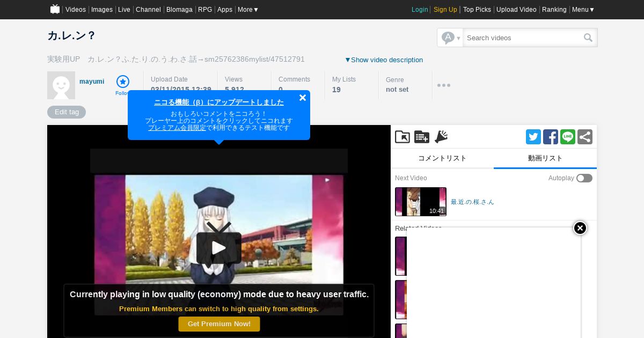The height and width of the screenshot is (338, 644).
Task: Click the Edit tag button
Action: pos(67,112)
